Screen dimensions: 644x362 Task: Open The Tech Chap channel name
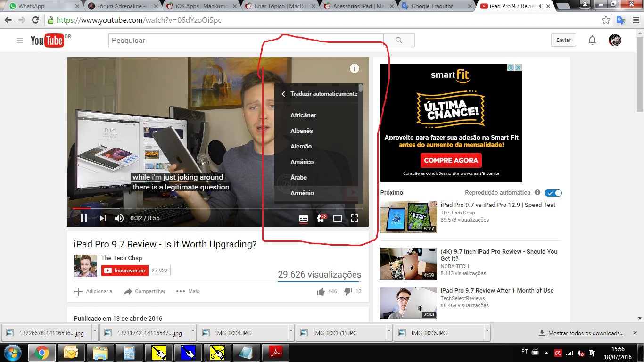pos(122,258)
